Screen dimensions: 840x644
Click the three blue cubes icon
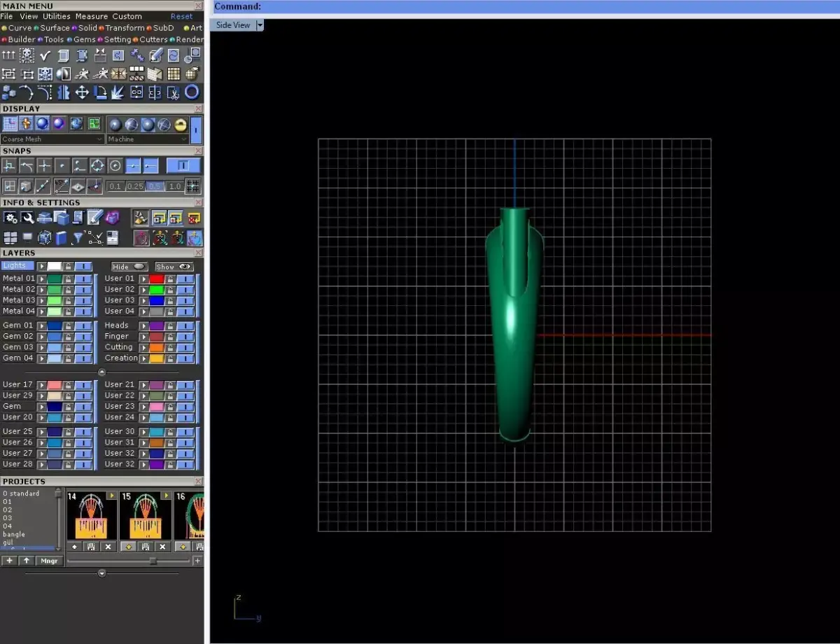9,92
